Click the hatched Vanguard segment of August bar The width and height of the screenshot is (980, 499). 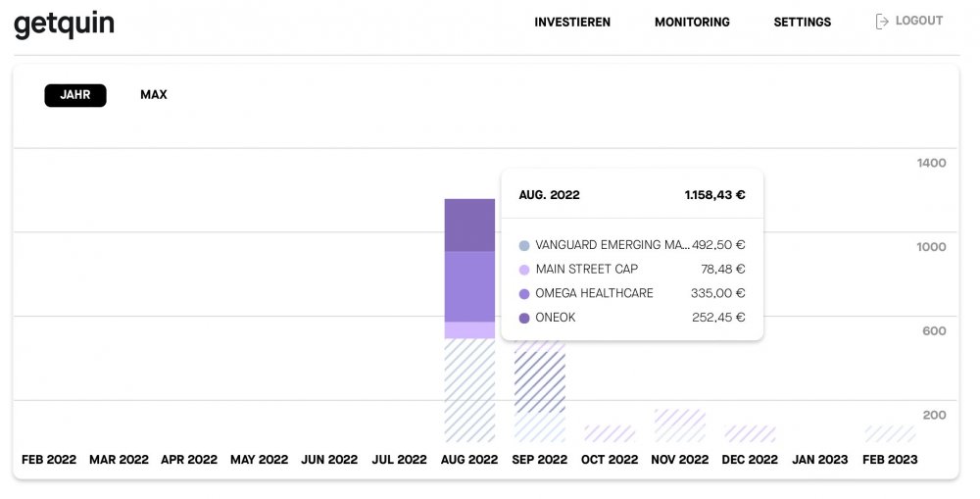click(469, 390)
